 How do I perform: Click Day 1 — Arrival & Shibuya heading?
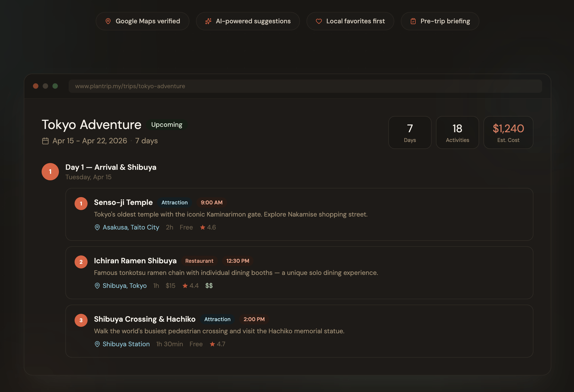111,167
